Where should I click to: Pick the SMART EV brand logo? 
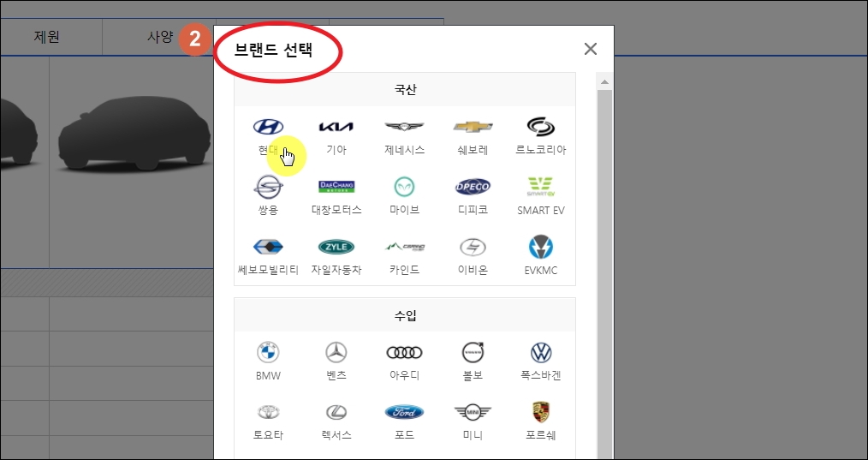click(x=540, y=187)
